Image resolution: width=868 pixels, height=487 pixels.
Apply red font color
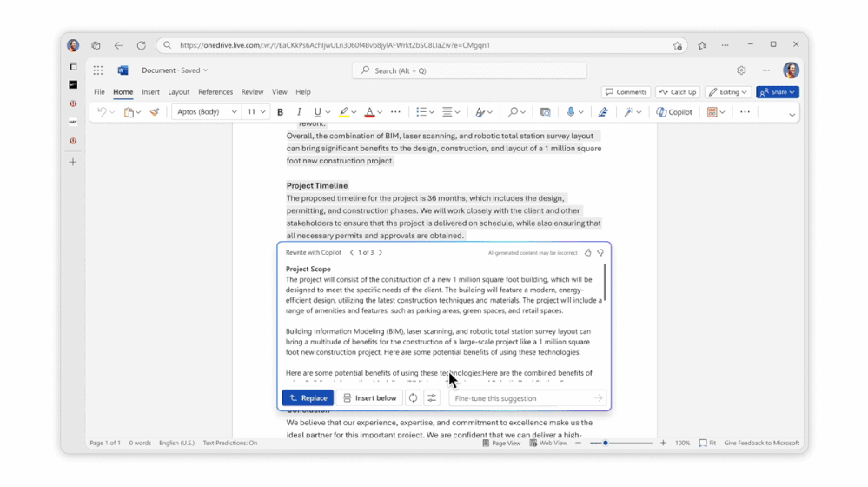[369, 112]
